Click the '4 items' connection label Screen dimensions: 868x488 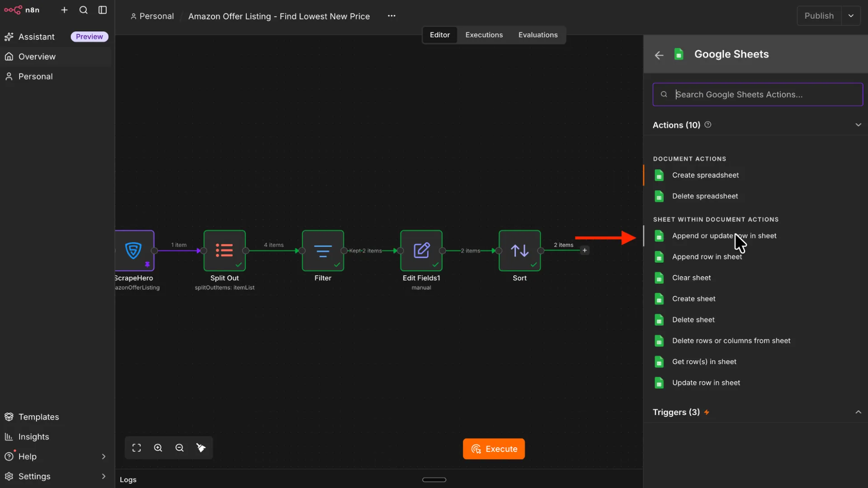pos(274,245)
